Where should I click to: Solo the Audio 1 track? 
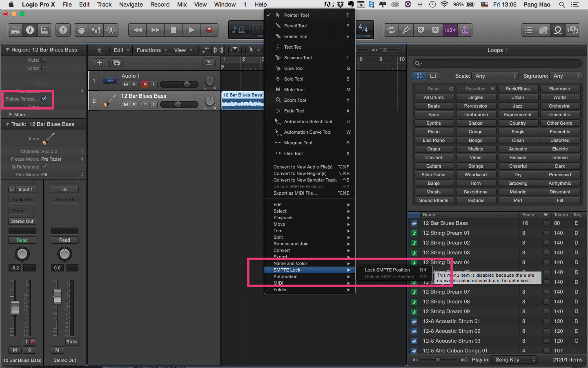[x=134, y=85]
